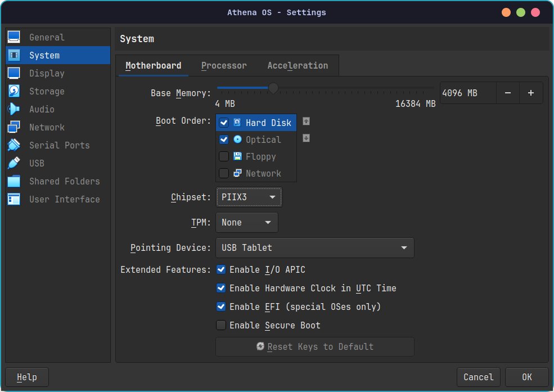Viewport: 554px width, 392px height.
Task: Click the 4 MB minimum label
Action: [x=225, y=104]
